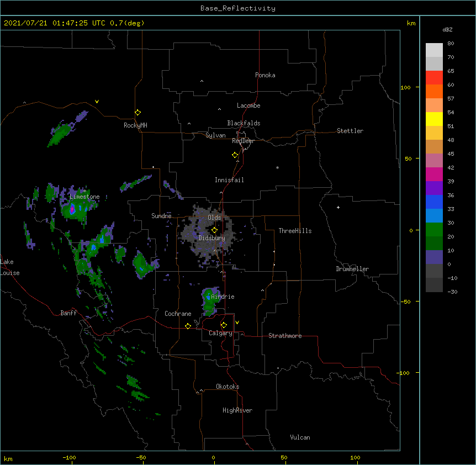Image resolution: width=476 pixels, height=465 pixels.
Task: Click the Limestone label
Action: point(84,197)
